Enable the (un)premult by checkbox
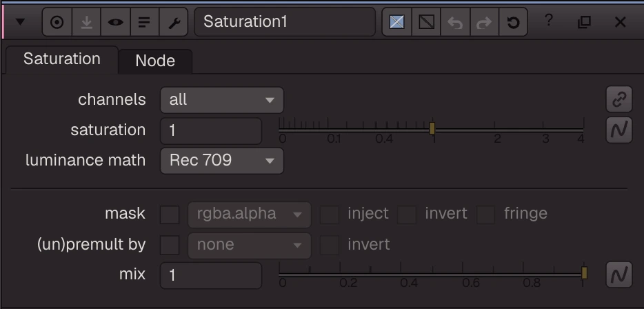Viewport: 644px width, 309px height. click(x=170, y=246)
